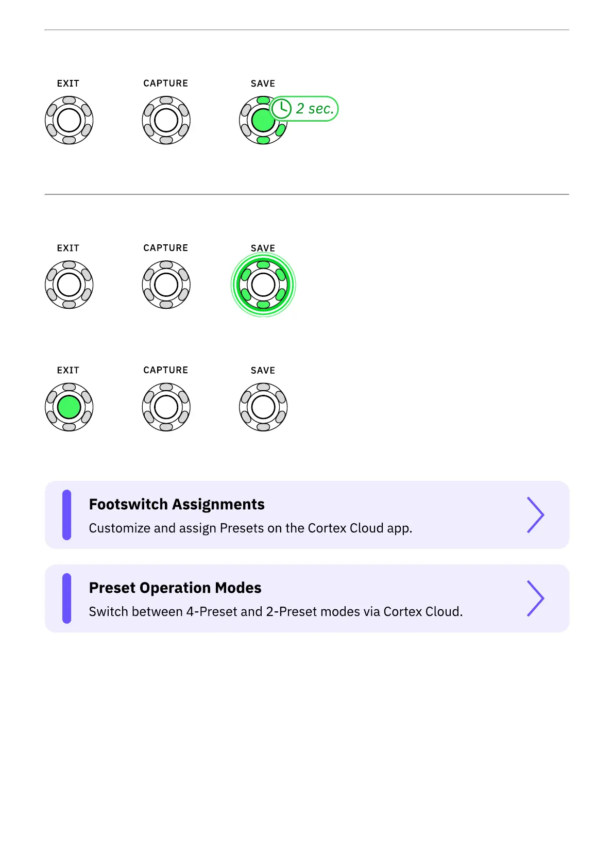This screenshot has height=868, width=613.
Task: Click the EXIT footswitch in the 2 sec. timer row
Action: tap(69, 121)
